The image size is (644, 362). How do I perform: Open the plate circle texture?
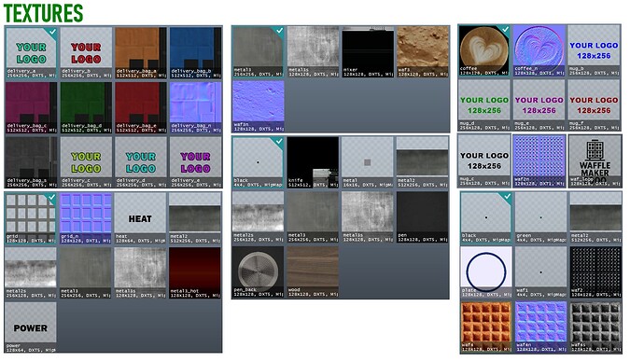[x=486, y=271]
